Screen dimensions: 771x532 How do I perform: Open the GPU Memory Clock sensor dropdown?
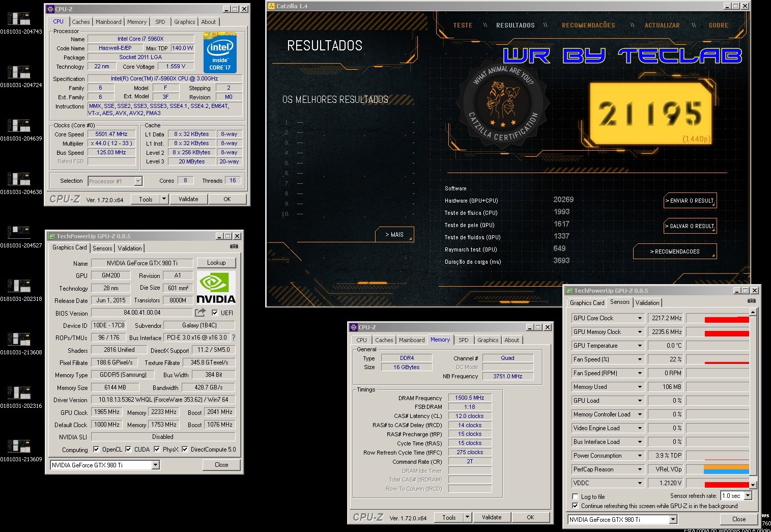click(x=640, y=332)
